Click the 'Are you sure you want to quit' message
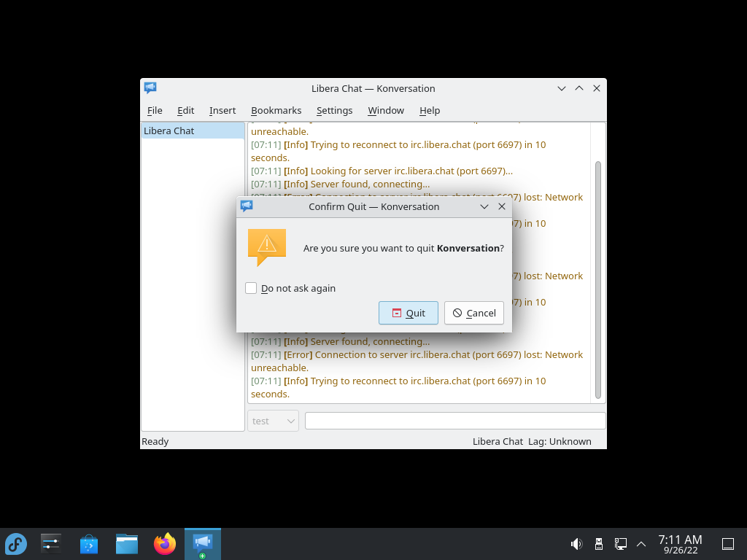The width and height of the screenshot is (747, 560). [x=403, y=248]
